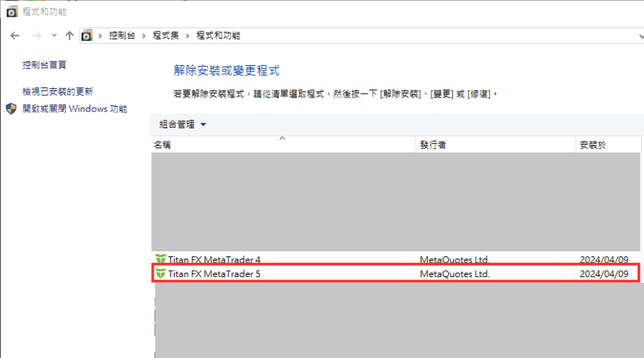Go back with the left arrow button
The width and height of the screenshot is (644, 358).
[15, 36]
